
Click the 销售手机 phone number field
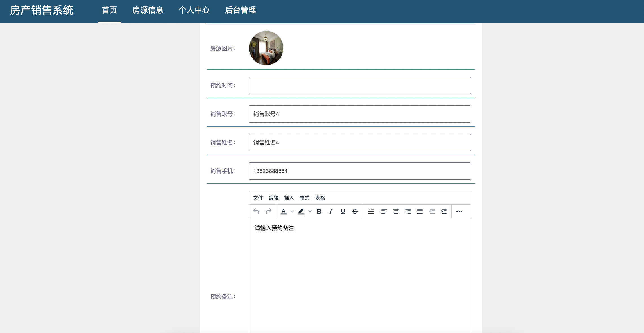click(x=360, y=171)
